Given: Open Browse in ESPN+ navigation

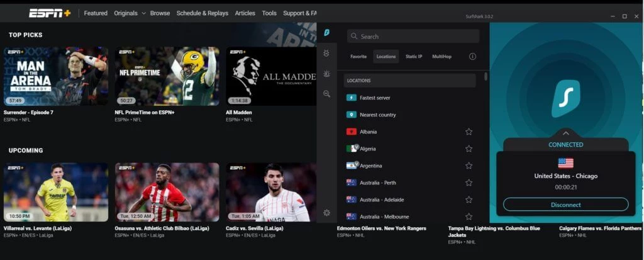Looking at the screenshot, I should [x=160, y=13].
